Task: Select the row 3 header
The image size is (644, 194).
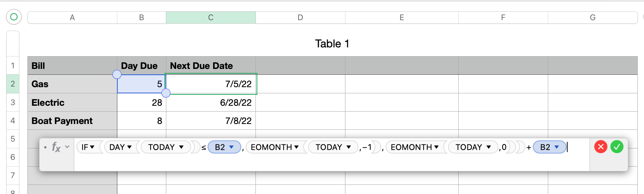Action: [13, 102]
